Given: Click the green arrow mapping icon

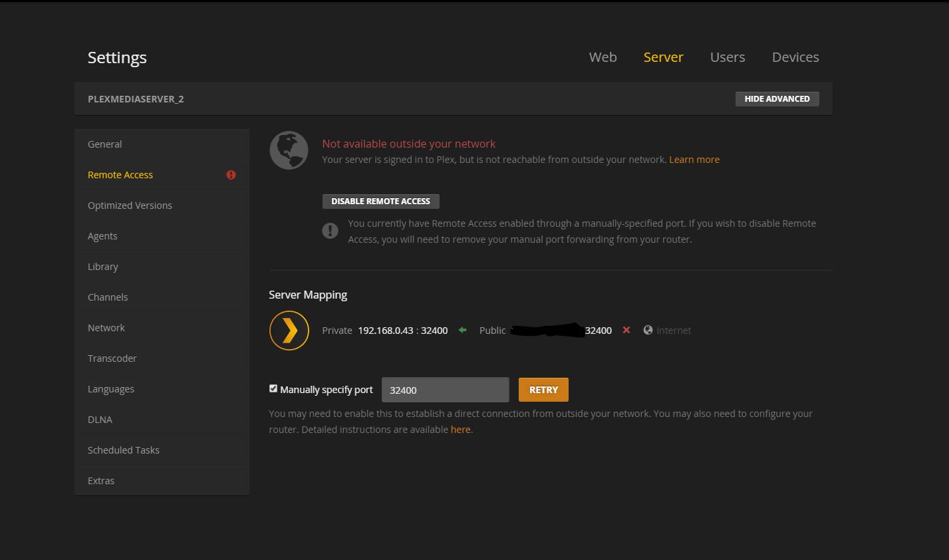Looking at the screenshot, I should [462, 330].
